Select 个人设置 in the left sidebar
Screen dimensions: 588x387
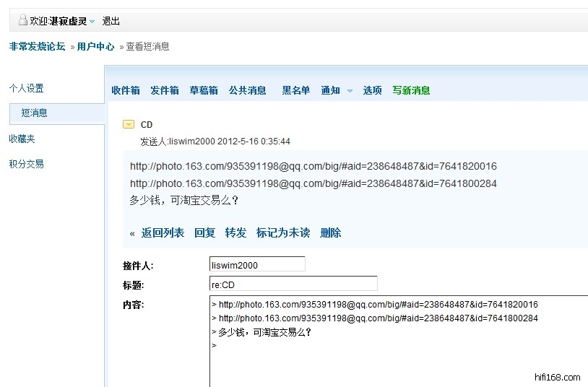[x=26, y=88]
